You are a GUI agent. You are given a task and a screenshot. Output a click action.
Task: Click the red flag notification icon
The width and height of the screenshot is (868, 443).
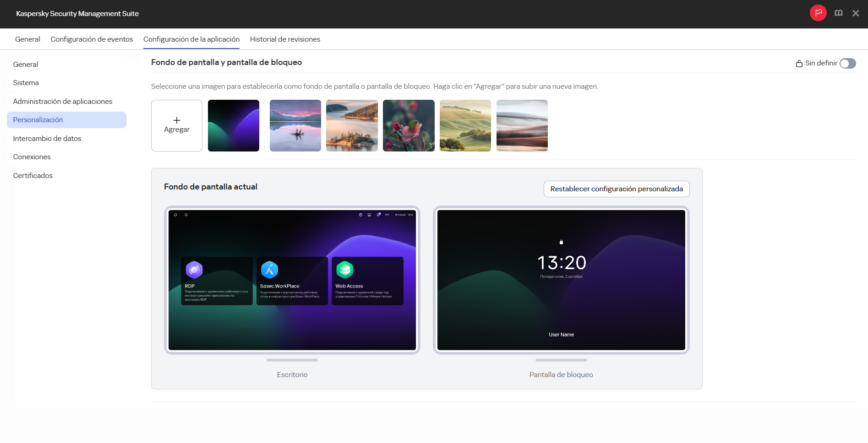coord(818,13)
